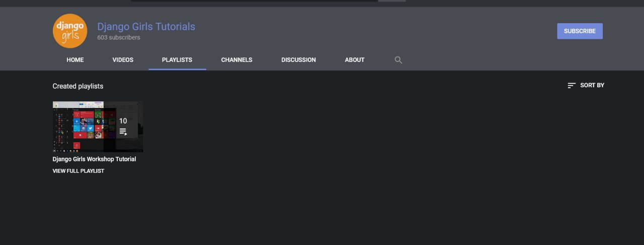This screenshot has width=644, height=245.
Task: Go to the Discussion tab
Action: [298, 60]
